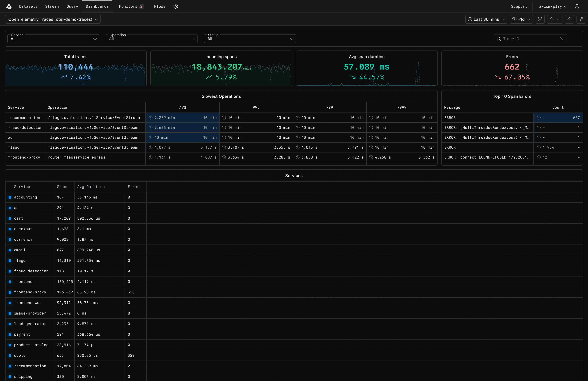Screen dimensions: 588x381
Task: Click the user profile icon
Action: pos(577,6)
